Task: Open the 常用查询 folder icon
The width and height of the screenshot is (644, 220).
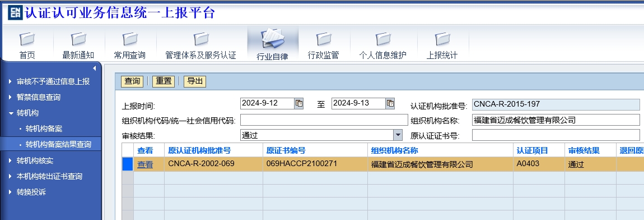Action: pyautogui.click(x=130, y=39)
